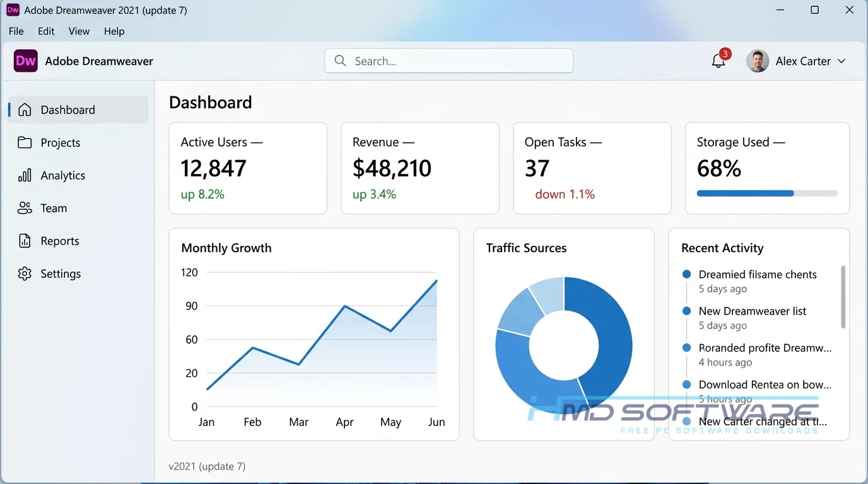868x484 pixels.
Task: Click the 'Recent Activity' heading
Action: click(722, 248)
